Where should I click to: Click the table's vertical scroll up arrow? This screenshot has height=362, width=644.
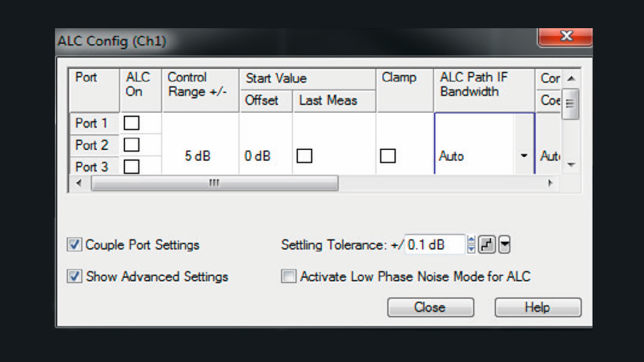click(571, 79)
